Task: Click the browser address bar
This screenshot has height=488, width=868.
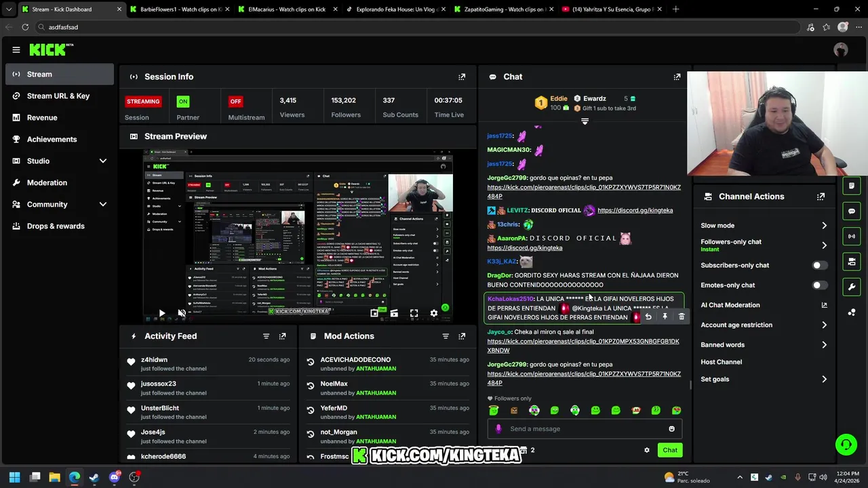Action: point(420,27)
